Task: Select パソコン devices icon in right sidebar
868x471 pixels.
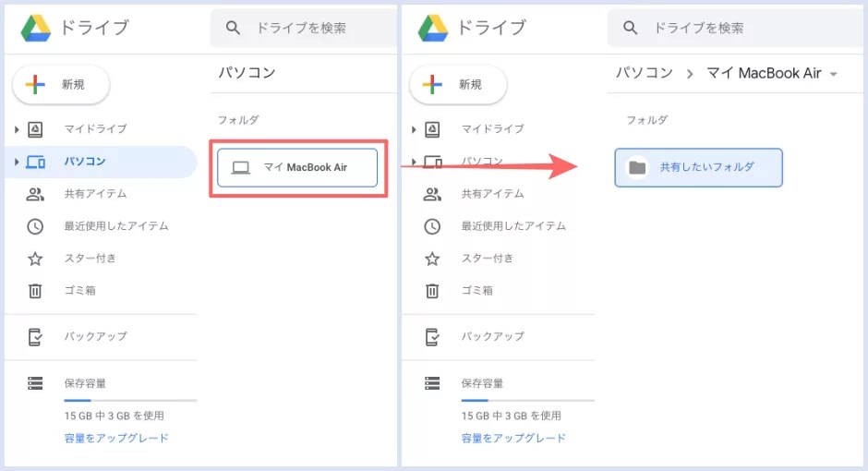Action: pos(432,162)
